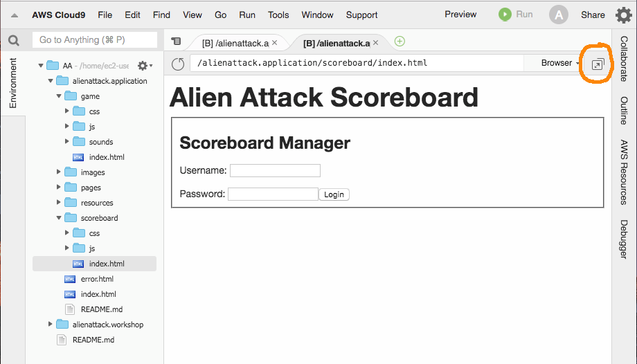Open the Debugger side panel
637x364 pixels.
(x=624, y=239)
